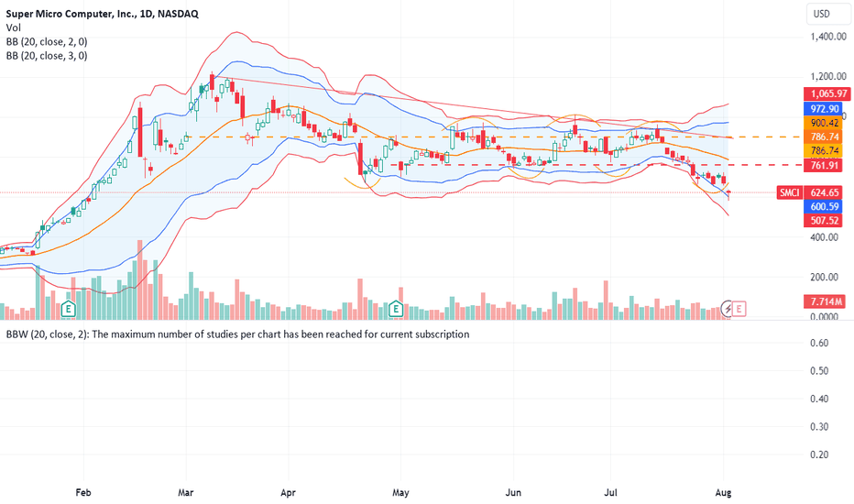Click the Aug label on time axis
Image resolution: width=854 pixels, height=504 pixels.
click(723, 493)
